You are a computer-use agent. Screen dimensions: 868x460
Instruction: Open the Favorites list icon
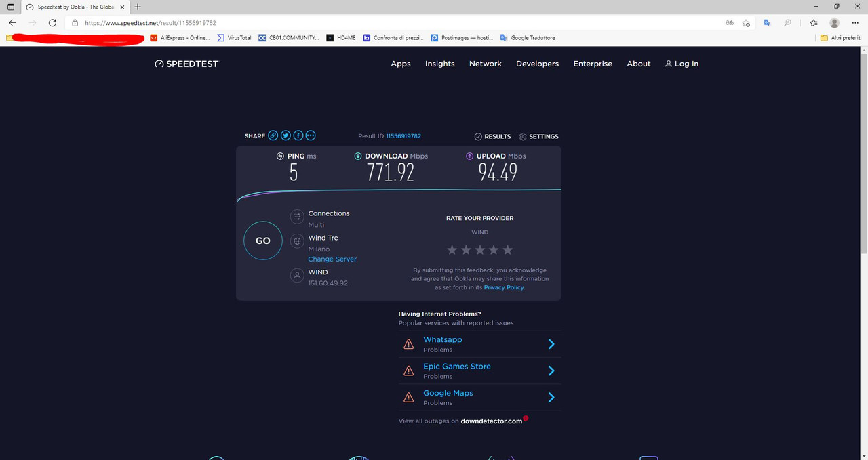coord(814,22)
